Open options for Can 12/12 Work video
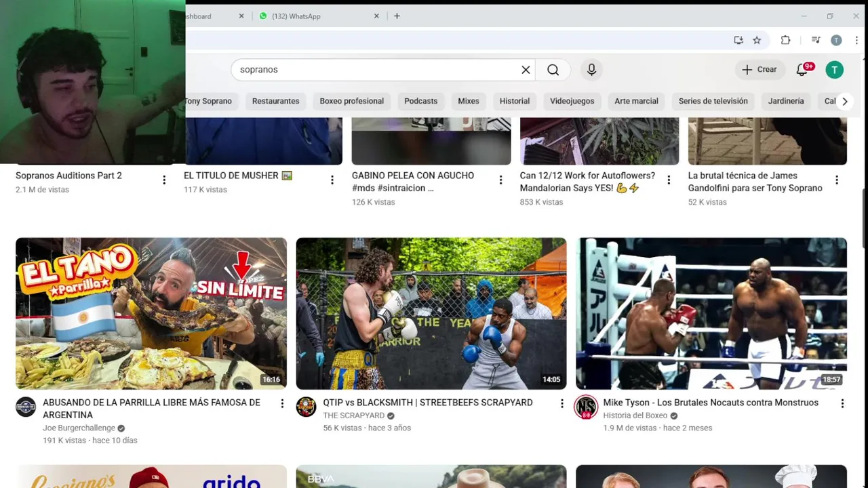The height and width of the screenshot is (488, 868). pos(669,180)
